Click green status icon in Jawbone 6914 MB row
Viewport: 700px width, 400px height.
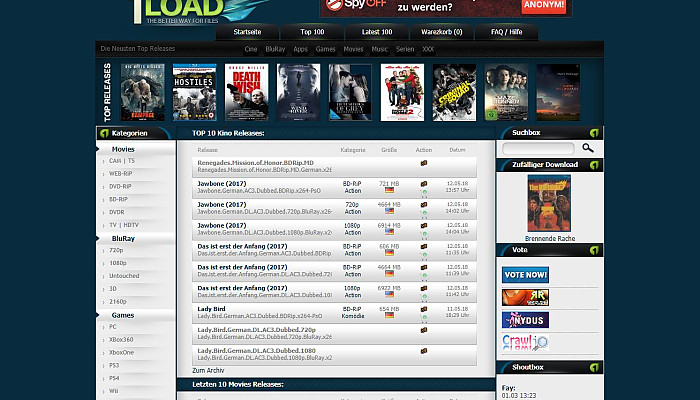425,233
